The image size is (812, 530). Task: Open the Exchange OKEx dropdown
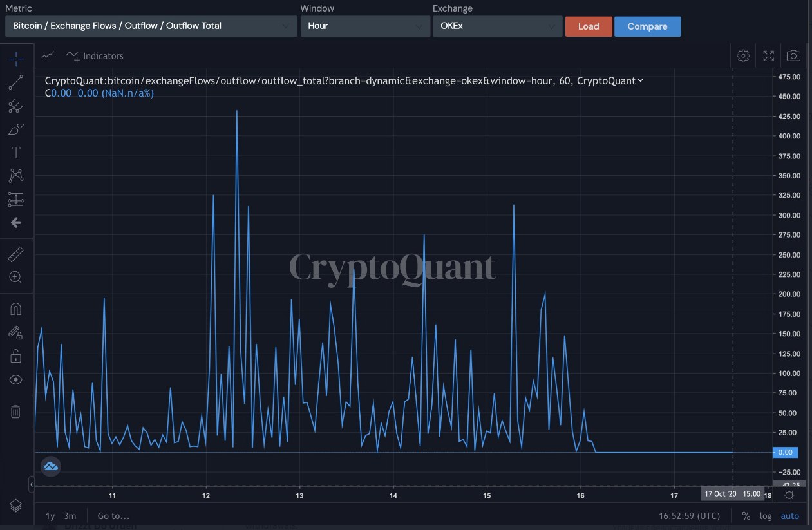(496, 26)
